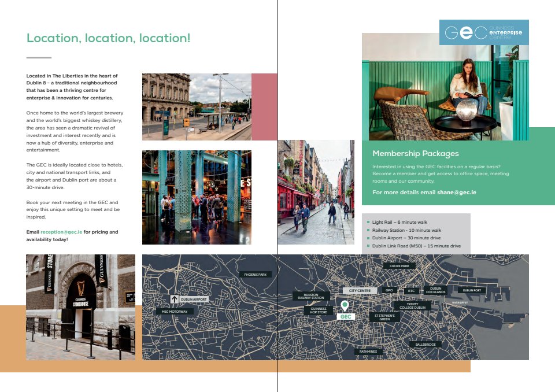This screenshot has width=555, height=392.
Task: Click the M50 Motorway map label
Action: pyautogui.click(x=175, y=312)
